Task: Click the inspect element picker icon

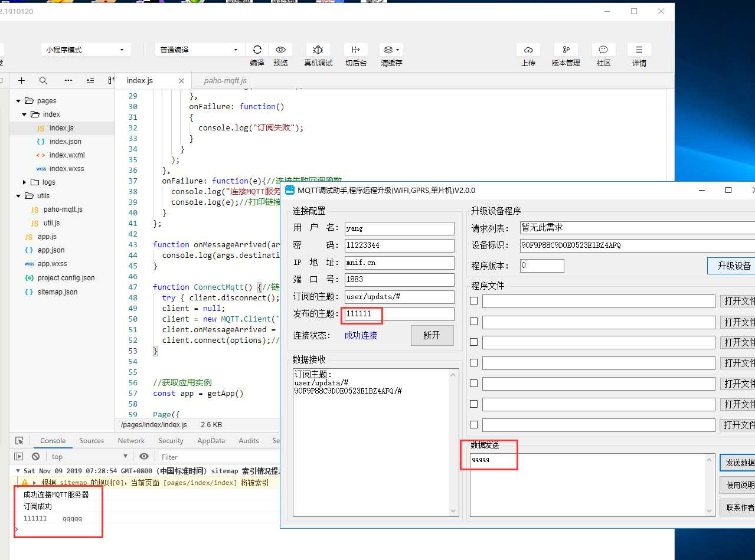Action: (x=19, y=441)
